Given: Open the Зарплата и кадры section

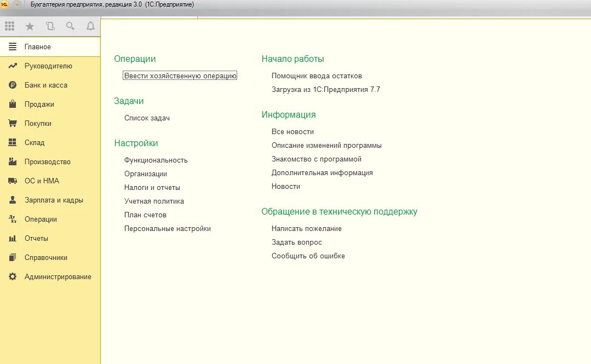Looking at the screenshot, I should click(50, 200).
